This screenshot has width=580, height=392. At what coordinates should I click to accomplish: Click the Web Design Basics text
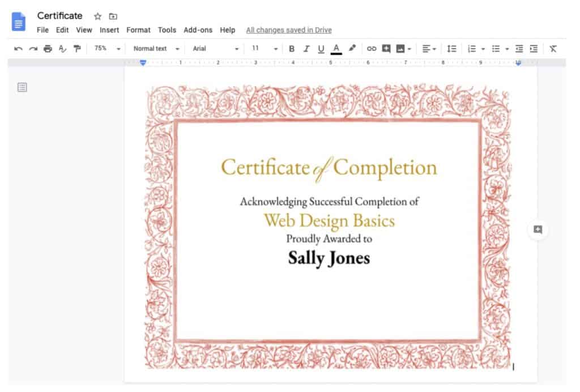[329, 221]
